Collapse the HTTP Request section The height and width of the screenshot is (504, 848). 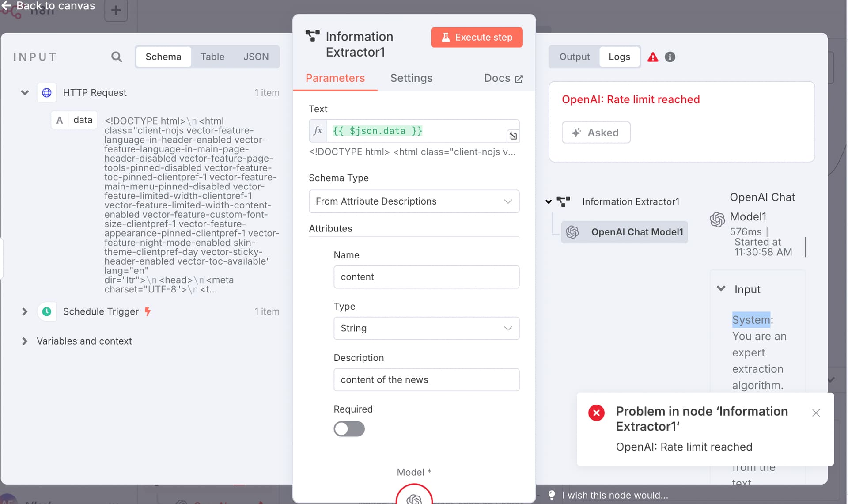pos(25,92)
